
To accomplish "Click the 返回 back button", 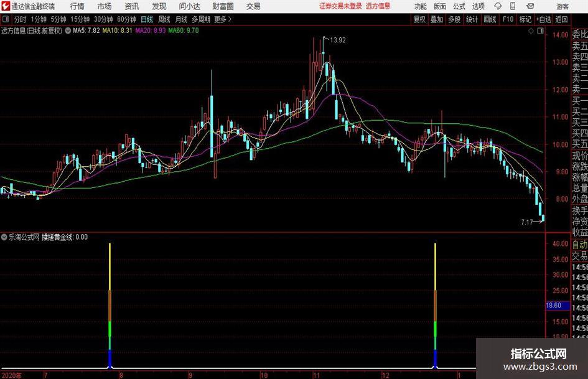I will (561, 19).
